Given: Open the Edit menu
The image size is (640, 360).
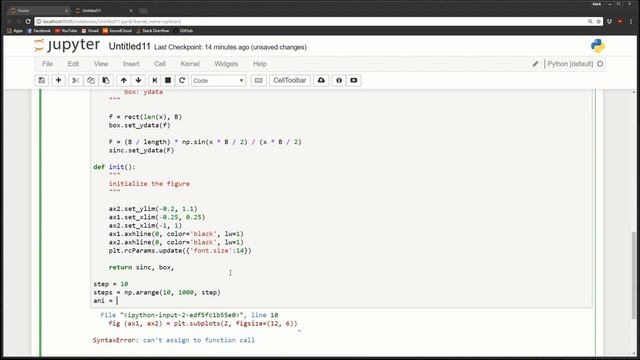Looking at the screenshot, I should 73,64.
